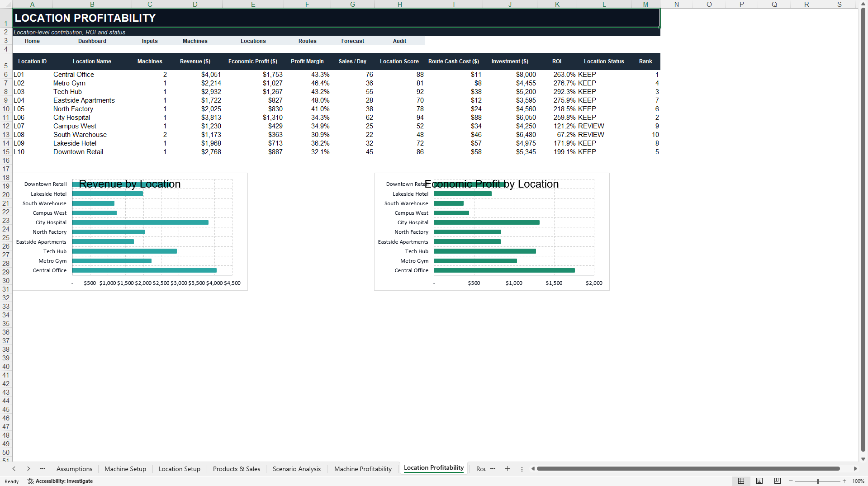Go to next sheet tab arrow

point(28,469)
